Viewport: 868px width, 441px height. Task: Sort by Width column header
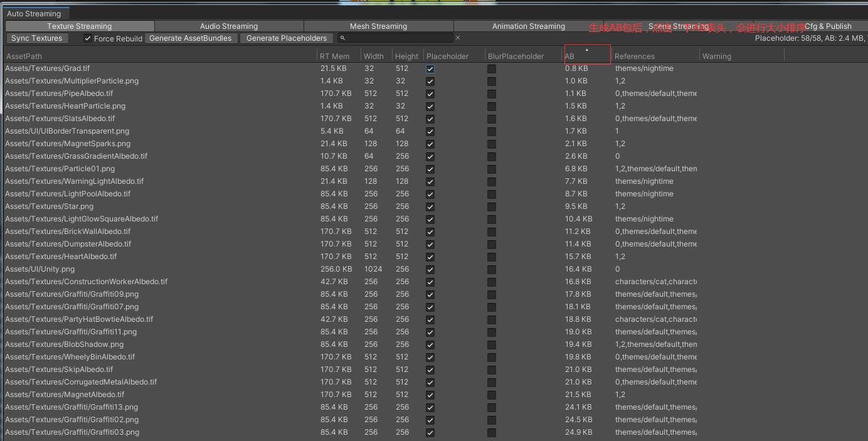coord(376,56)
